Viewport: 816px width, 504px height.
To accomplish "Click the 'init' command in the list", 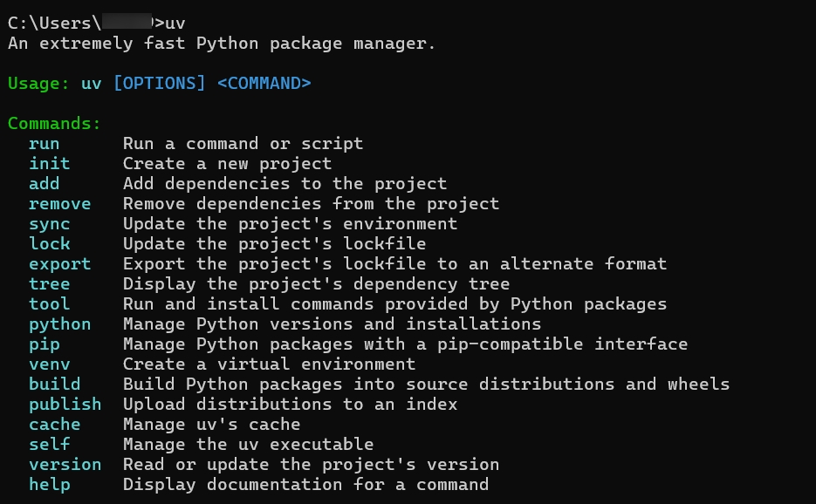I will point(50,164).
